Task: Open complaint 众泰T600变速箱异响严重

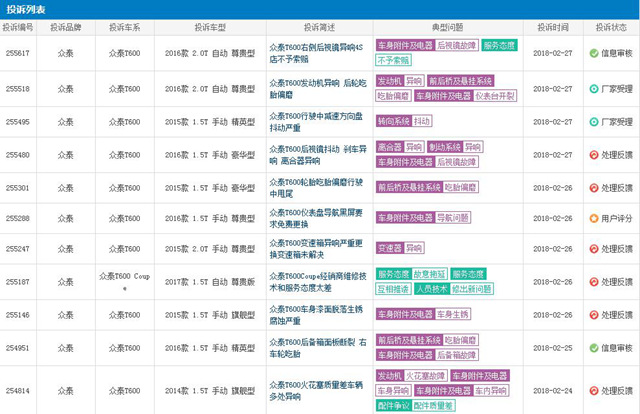Action: [x=316, y=249]
